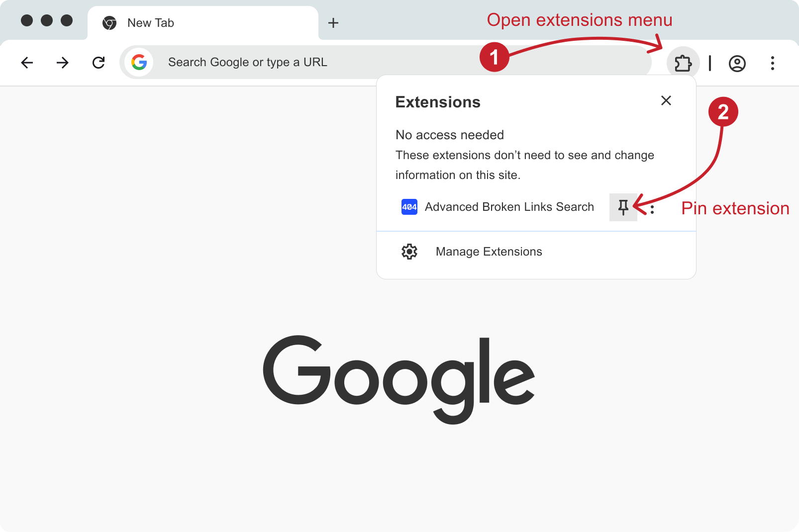Open Chrome's three-dot settings menu

pyautogui.click(x=773, y=63)
